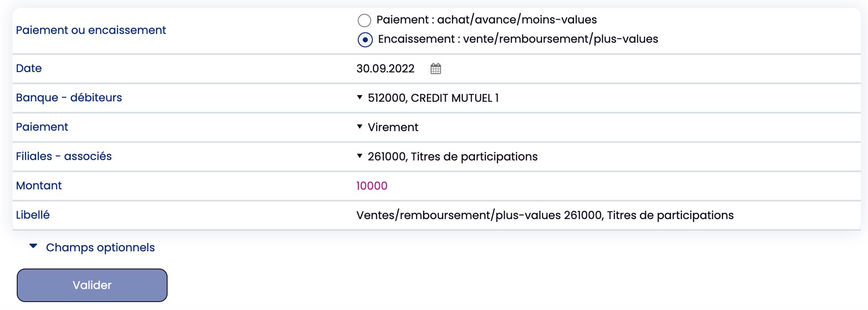This screenshot has width=868, height=310.
Task: Select the 512000, CREDIT MUTUEL 1 value
Action: pyautogui.click(x=433, y=98)
